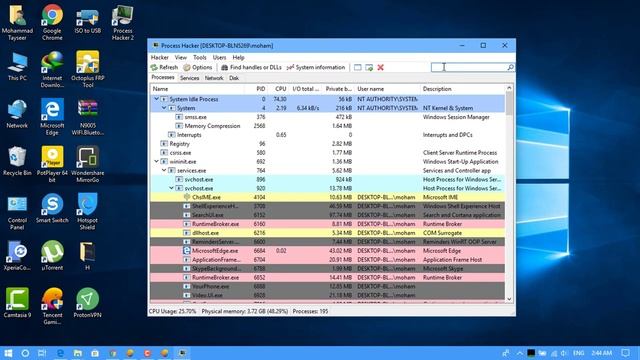Viewport: 640px width, 360px height.
Task: Click the magnifier icon in search box
Action: tap(510, 67)
